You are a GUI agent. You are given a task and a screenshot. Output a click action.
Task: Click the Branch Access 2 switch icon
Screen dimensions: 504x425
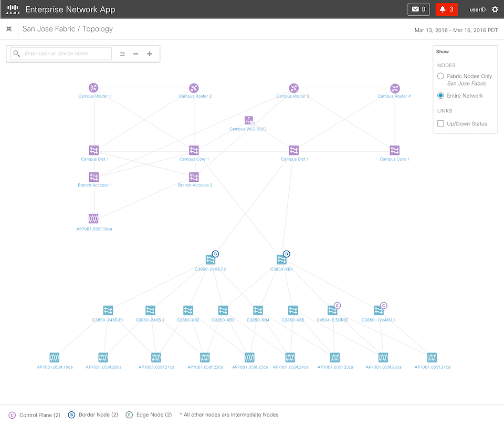pyautogui.click(x=194, y=177)
